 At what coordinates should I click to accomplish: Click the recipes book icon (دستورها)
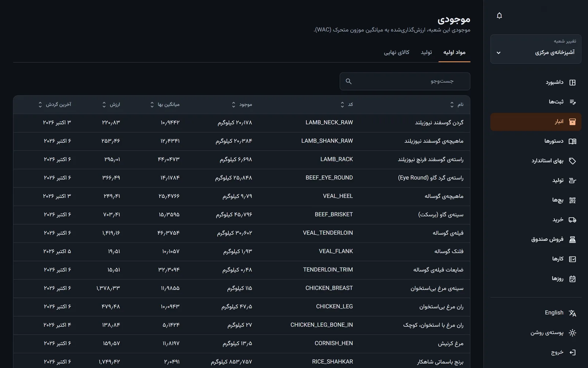(572, 141)
